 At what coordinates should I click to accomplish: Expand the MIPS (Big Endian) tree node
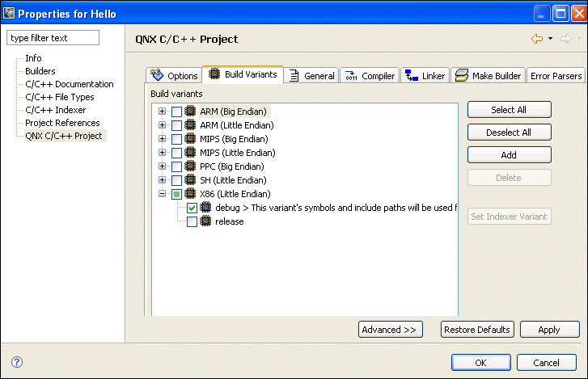pyautogui.click(x=163, y=139)
